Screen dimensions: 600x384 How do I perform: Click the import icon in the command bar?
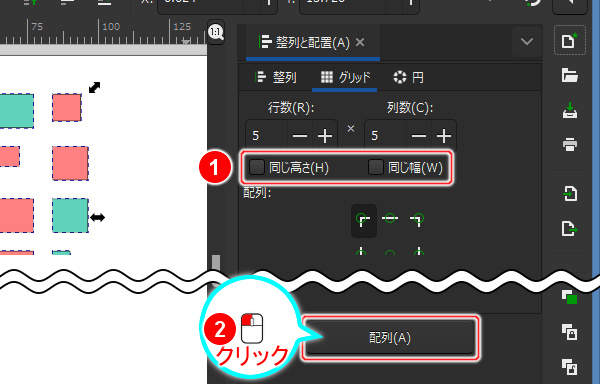coord(570,193)
